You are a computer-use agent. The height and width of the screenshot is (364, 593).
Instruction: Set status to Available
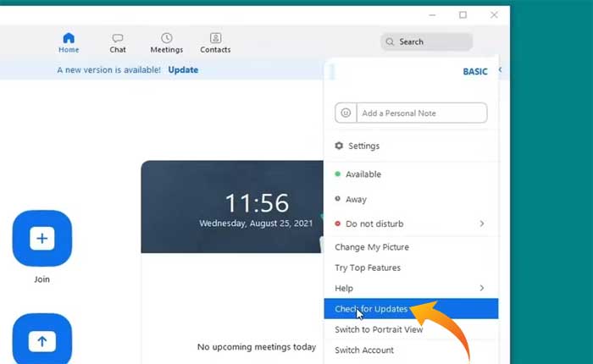[363, 174]
